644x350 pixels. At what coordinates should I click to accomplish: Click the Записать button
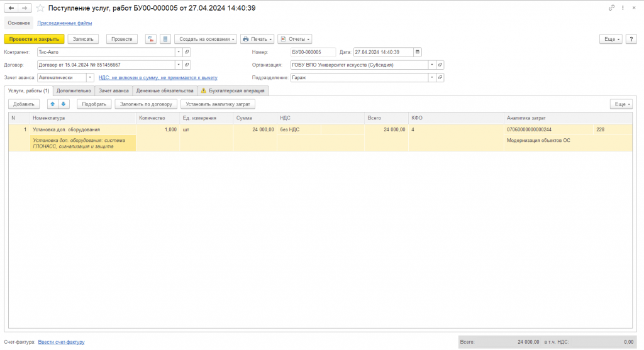tap(83, 39)
